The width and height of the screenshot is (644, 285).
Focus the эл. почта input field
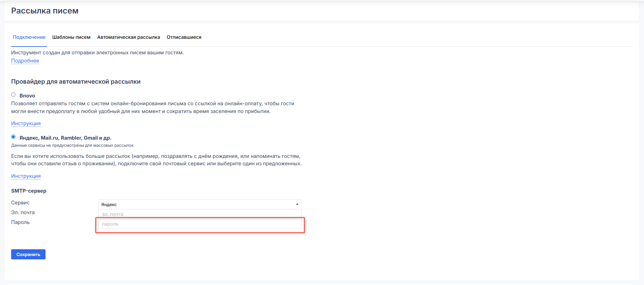[200, 214]
